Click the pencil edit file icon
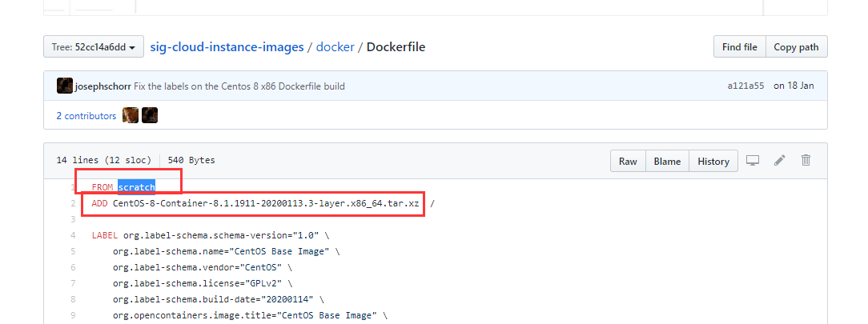The width and height of the screenshot is (868, 324). pyautogui.click(x=779, y=161)
